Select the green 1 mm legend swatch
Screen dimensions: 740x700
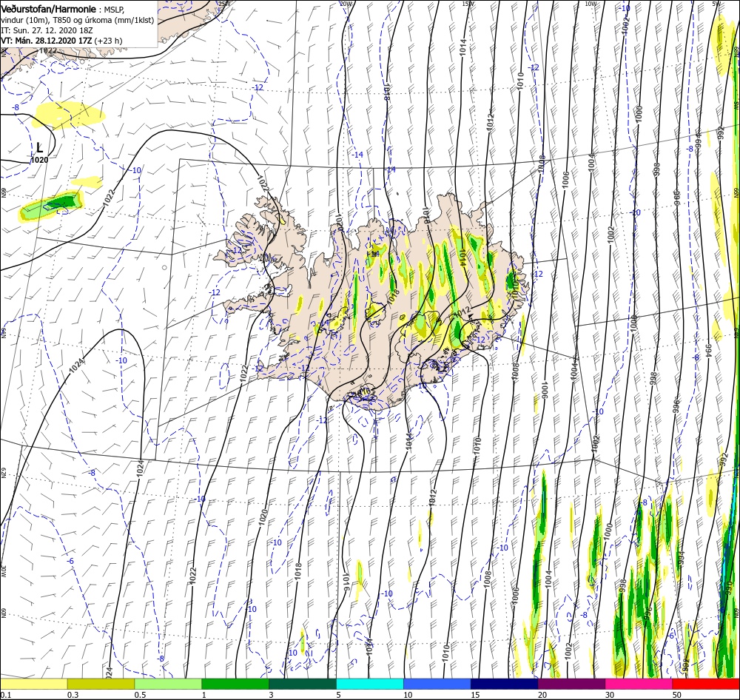[235, 684]
